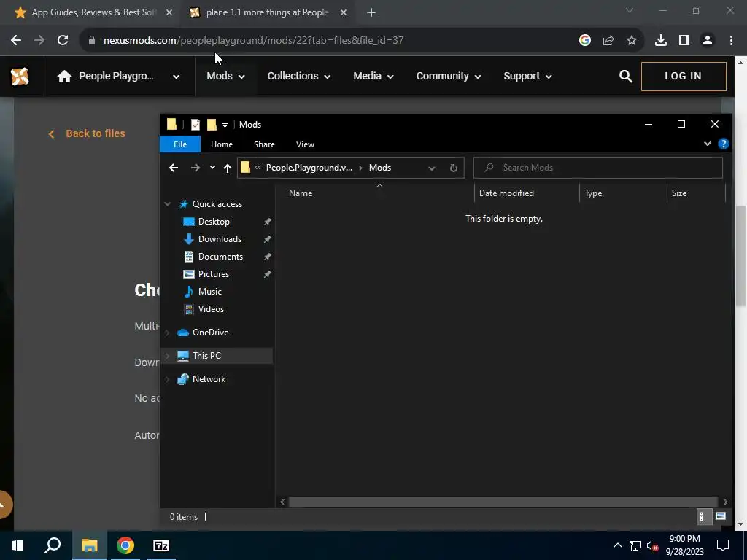Viewport: 747px width, 560px height.
Task: Select Network in navigation pane
Action: (x=209, y=379)
